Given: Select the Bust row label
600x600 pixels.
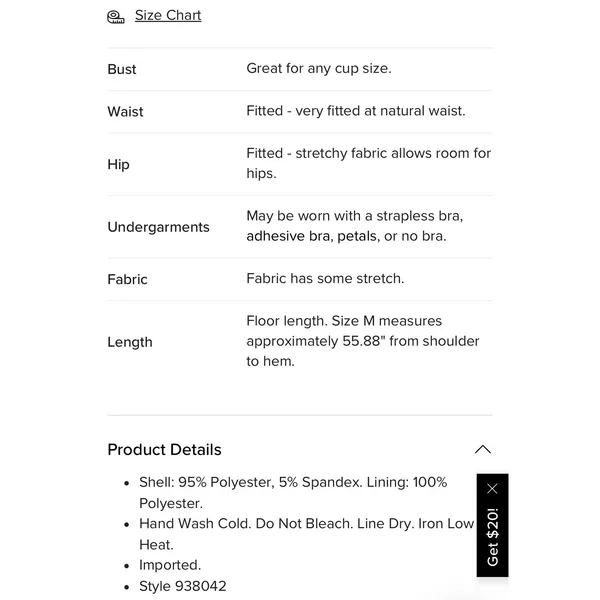Looking at the screenshot, I should tap(122, 69).
